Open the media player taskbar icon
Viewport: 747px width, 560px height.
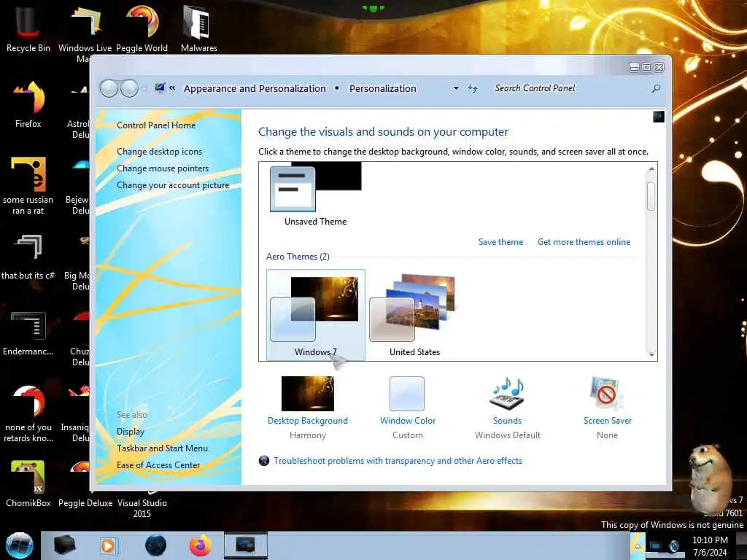pos(108,545)
